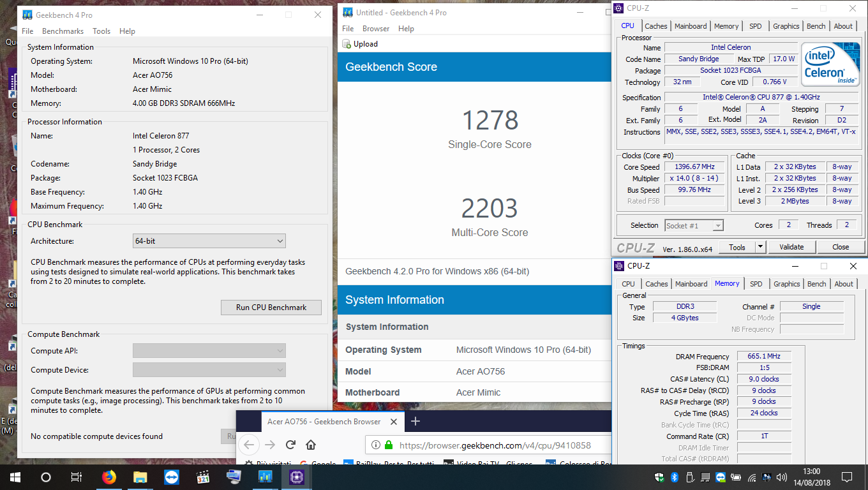The width and height of the screenshot is (868, 490).
Task: Switch to CPU-Z via its taskbar icon
Action: click(297, 477)
